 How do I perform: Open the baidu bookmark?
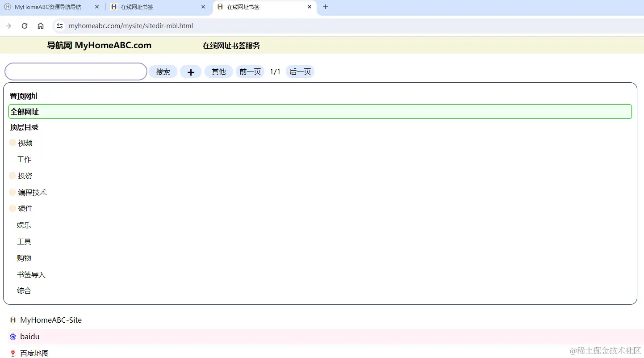pos(30,337)
